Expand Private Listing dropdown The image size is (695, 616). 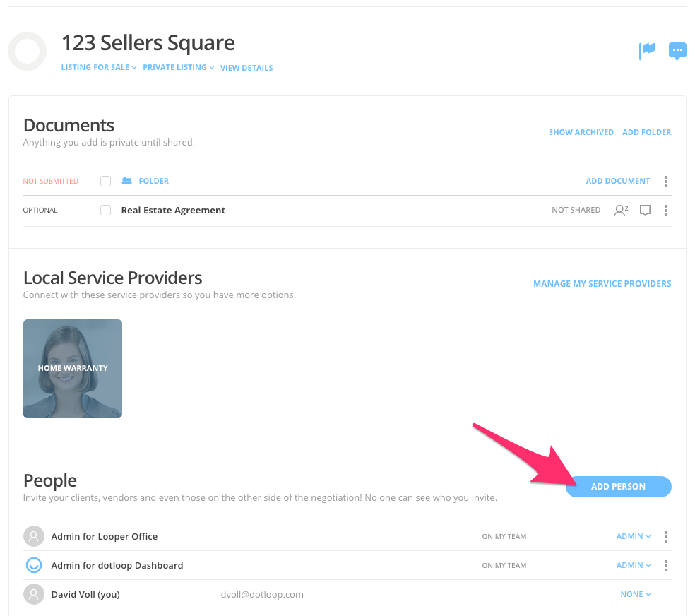pyautogui.click(x=179, y=67)
